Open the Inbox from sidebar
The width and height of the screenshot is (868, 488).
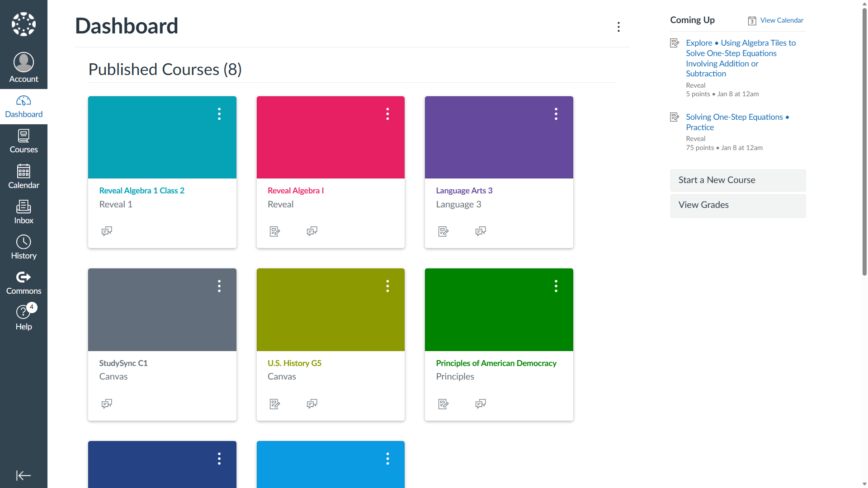coord(24,212)
